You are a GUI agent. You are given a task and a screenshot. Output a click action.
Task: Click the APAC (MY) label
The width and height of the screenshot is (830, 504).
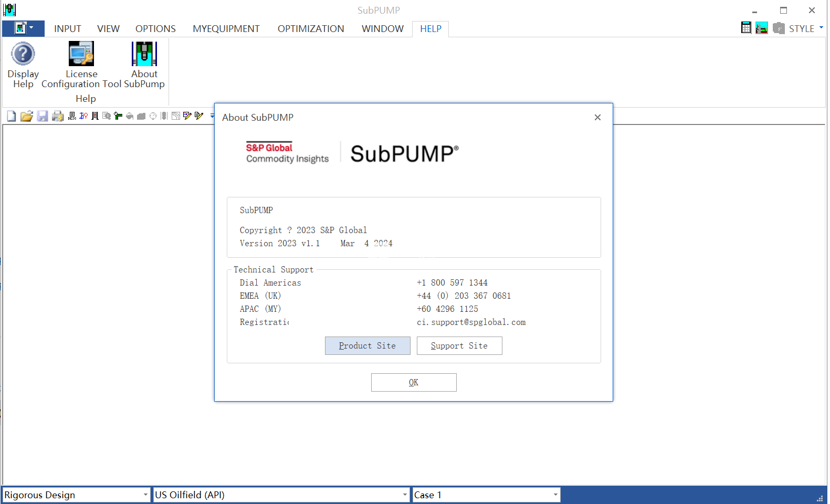point(260,309)
